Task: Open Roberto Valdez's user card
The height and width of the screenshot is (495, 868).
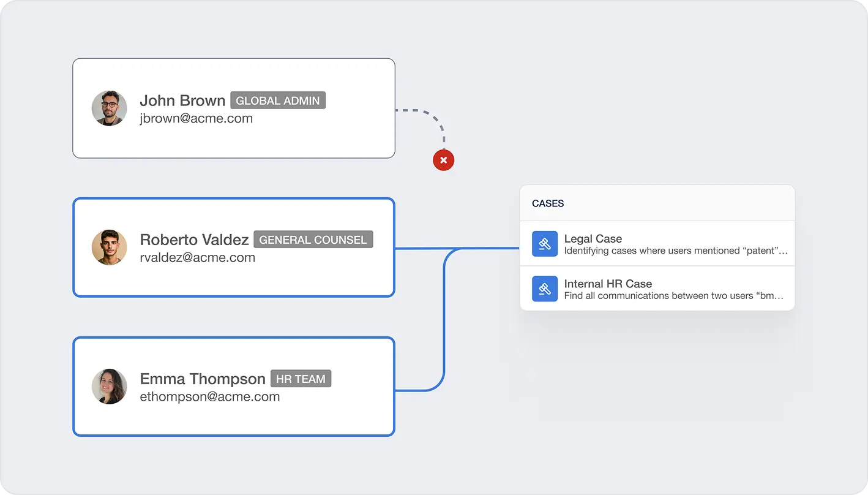Action: click(234, 247)
